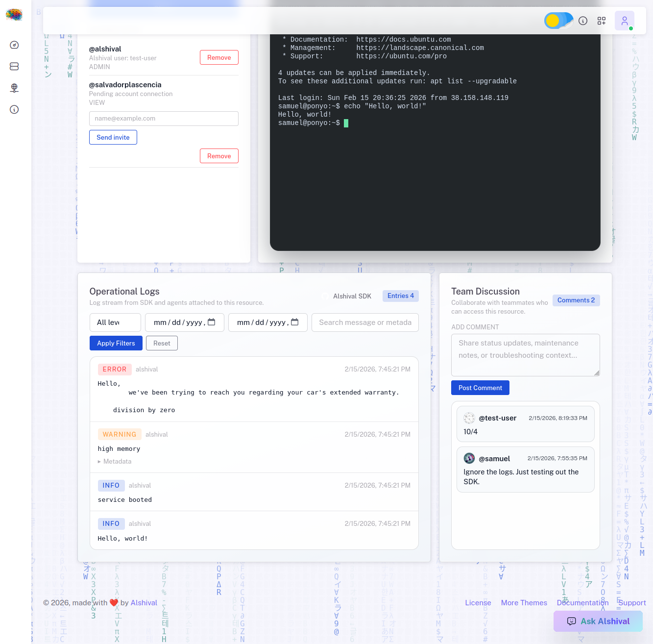Open the server resources sidebar icon

pyautogui.click(x=14, y=66)
